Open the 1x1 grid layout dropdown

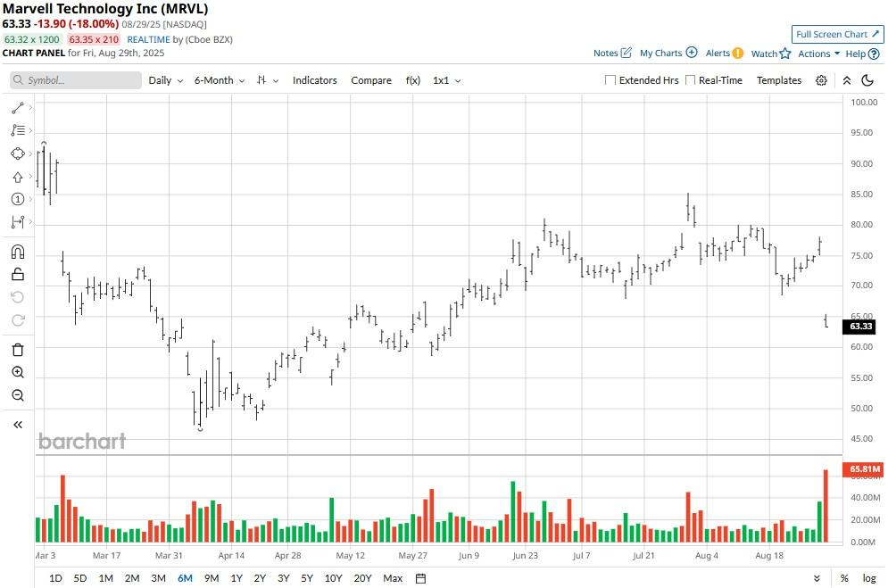tap(446, 80)
